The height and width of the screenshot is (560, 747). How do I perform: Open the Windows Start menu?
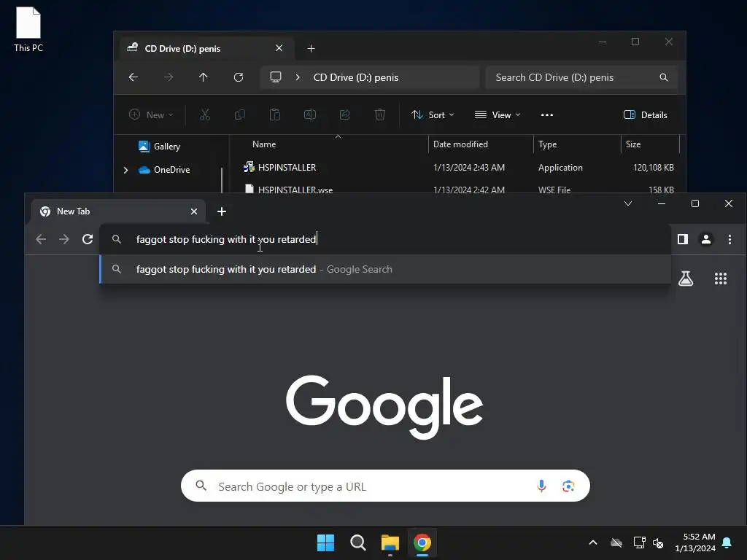tap(325, 542)
